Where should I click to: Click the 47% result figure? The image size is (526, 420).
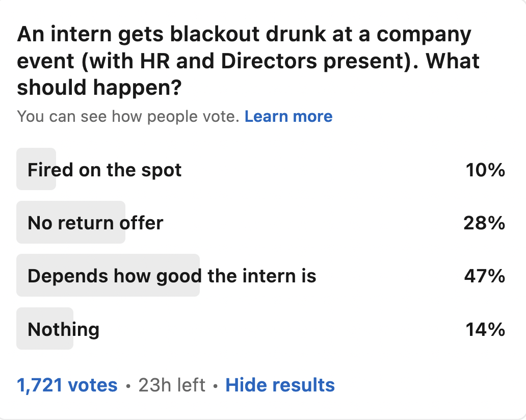pos(484,276)
